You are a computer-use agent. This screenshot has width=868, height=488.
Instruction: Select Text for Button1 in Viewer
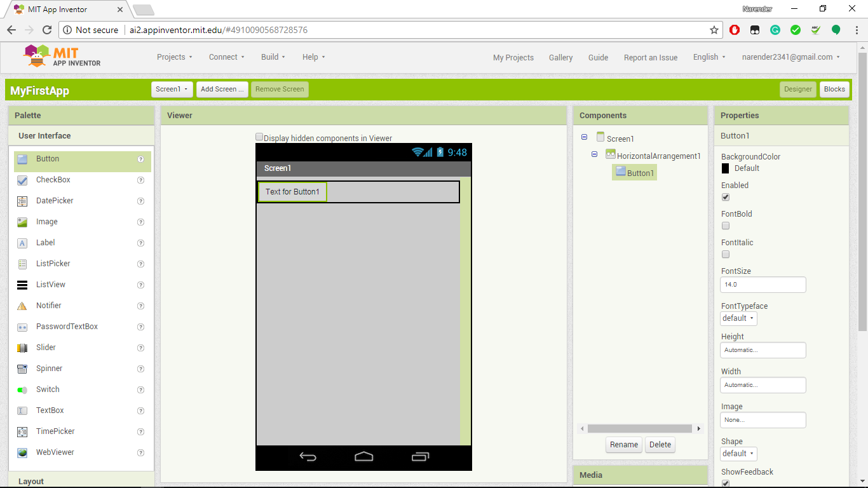coord(292,192)
